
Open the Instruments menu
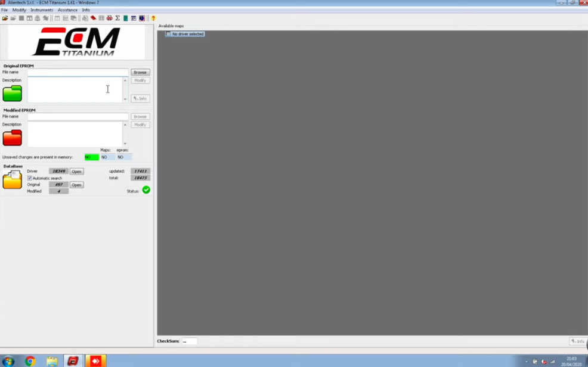(42, 10)
